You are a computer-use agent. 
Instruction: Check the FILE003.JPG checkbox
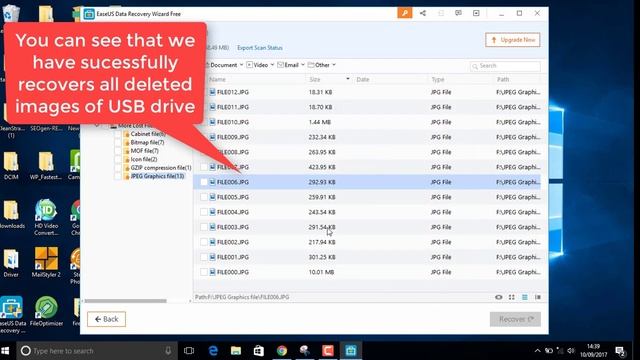204,227
